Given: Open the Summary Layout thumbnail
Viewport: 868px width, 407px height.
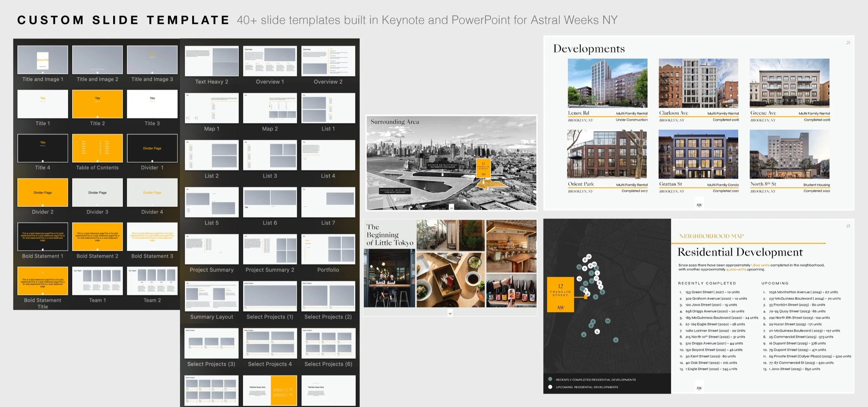Looking at the screenshot, I should (x=211, y=296).
